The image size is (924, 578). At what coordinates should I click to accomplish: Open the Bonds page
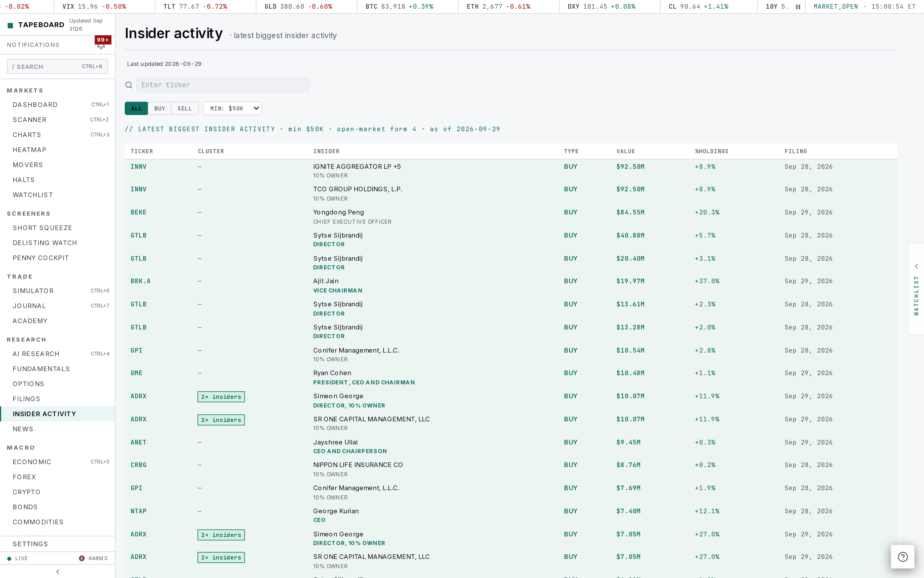click(57, 507)
